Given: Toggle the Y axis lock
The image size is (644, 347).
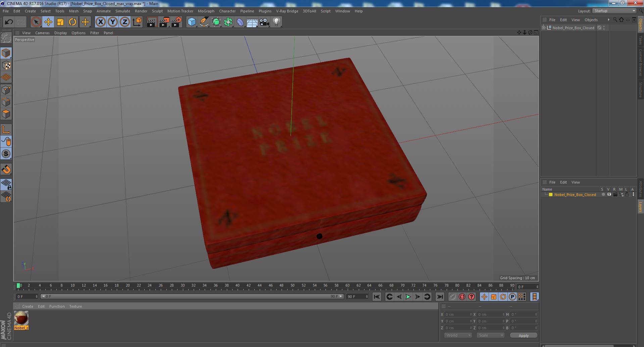Looking at the screenshot, I should pos(113,22).
